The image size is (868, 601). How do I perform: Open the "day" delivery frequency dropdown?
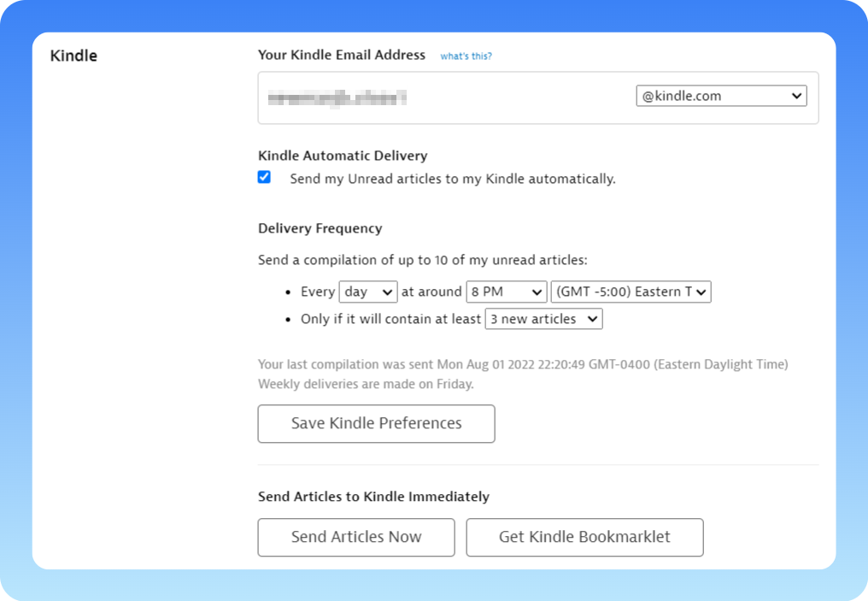(368, 292)
